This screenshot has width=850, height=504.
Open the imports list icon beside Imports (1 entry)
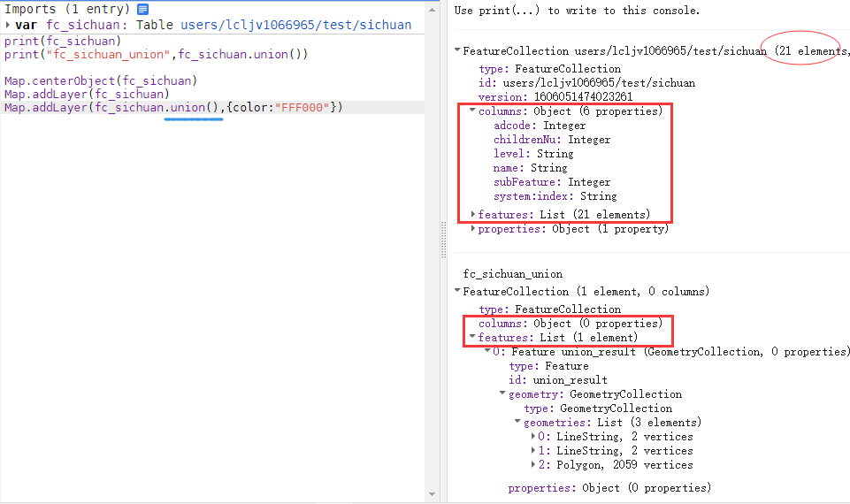click(142, 9)
